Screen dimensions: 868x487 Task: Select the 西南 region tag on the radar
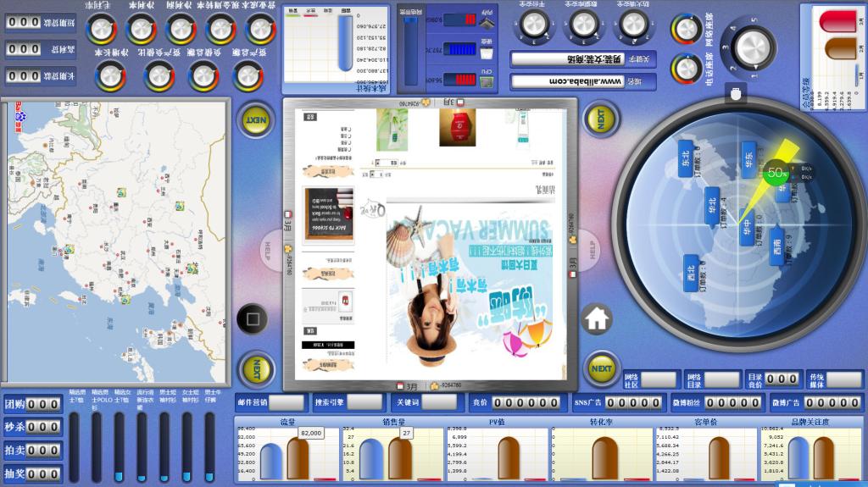(776, 245)
